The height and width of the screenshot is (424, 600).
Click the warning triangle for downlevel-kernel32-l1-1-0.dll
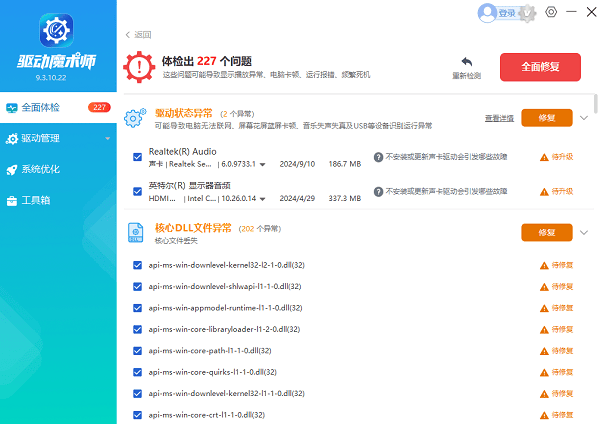(544, 394)
